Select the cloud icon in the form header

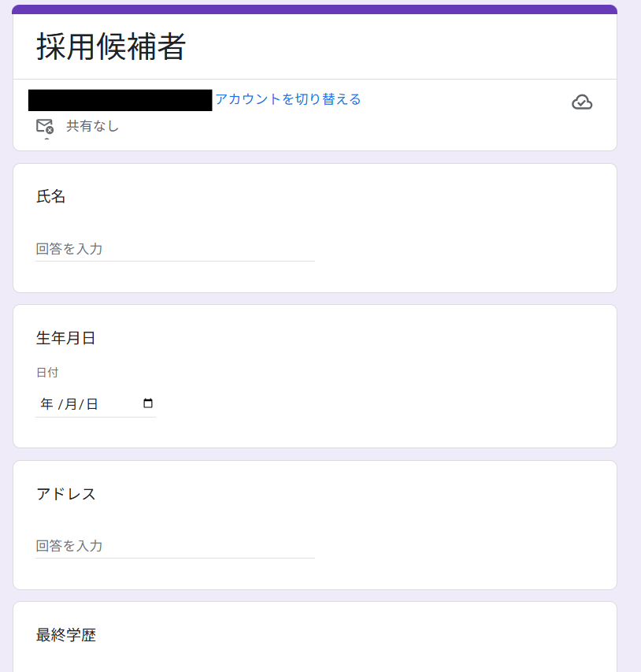(582, 102)
